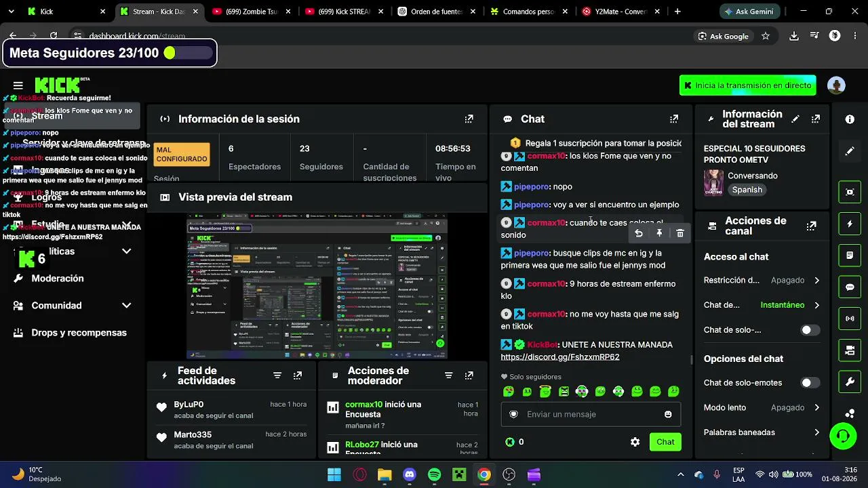The height and width of the screenshot is (488, 868).
Task: Pop out the Feed de actividades panel
Action: [298, 375]
